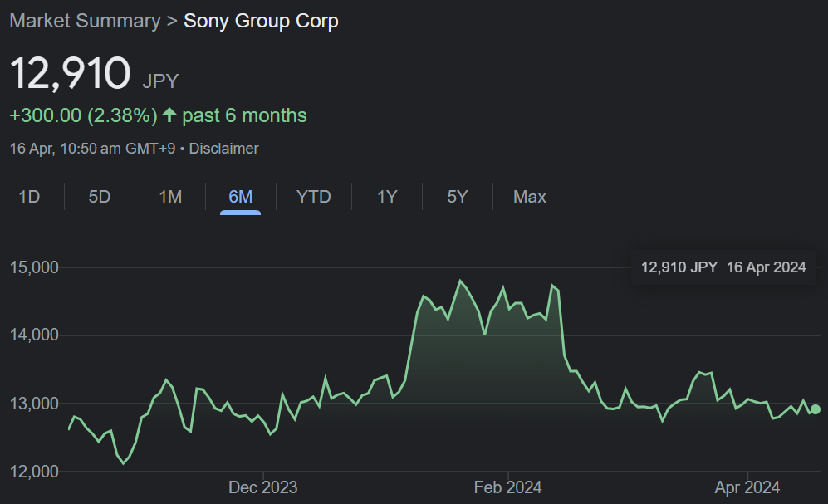This screenshot has width=828, height=504.
Task: Click the green endpoint dot on chart
Action: tap(816, 409)
